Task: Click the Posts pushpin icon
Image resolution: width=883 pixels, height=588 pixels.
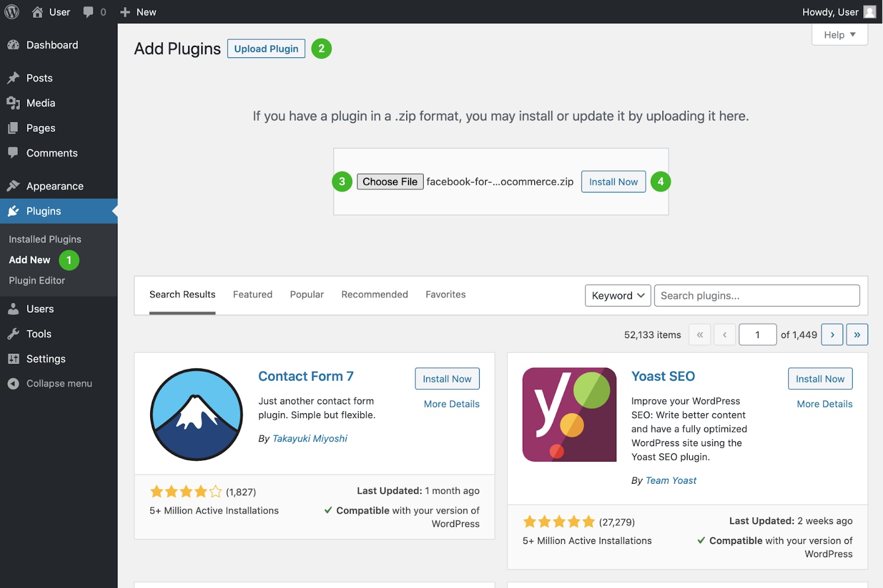Action: coord(13,78)
